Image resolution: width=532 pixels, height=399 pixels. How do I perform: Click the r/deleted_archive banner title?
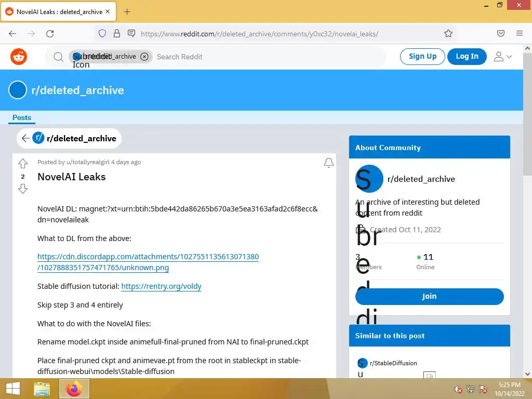[77, 90]
